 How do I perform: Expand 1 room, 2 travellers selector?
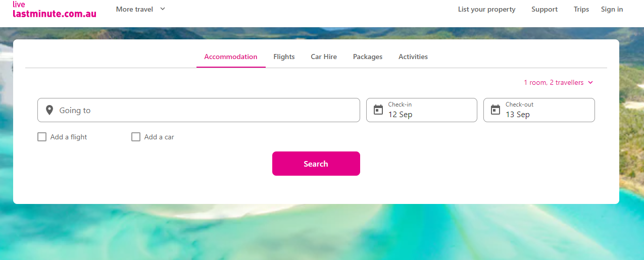click(x=554, y=82)
